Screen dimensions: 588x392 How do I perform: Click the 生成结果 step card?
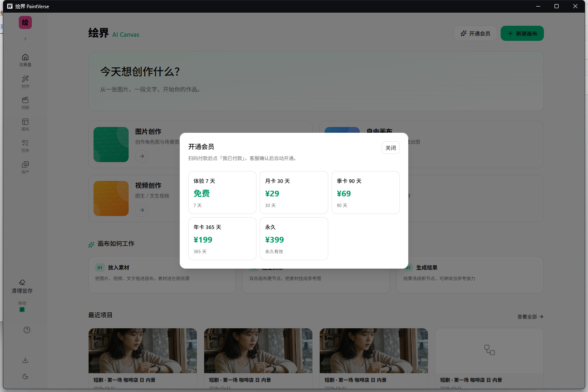tap(470, 274)
